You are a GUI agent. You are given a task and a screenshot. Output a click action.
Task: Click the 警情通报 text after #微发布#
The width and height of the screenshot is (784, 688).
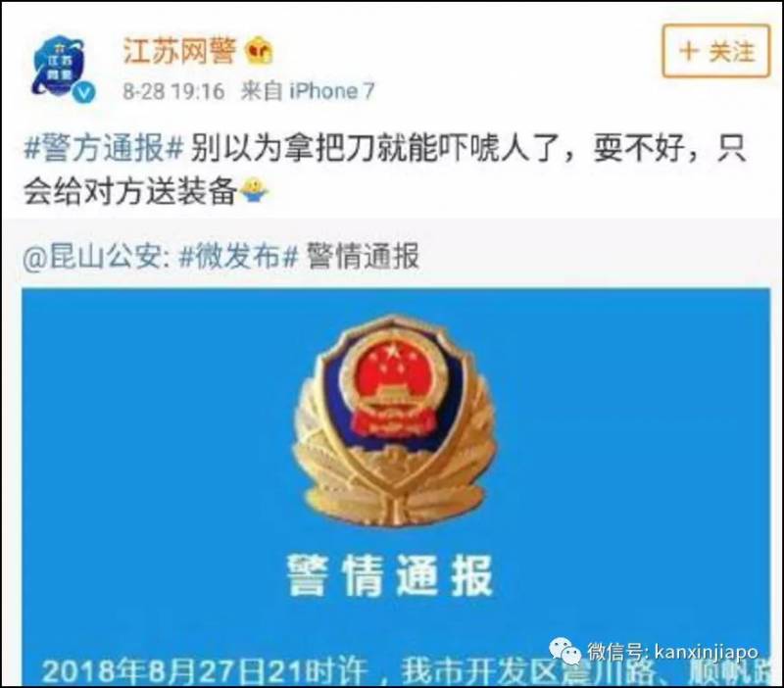click(x=362, y=257)
